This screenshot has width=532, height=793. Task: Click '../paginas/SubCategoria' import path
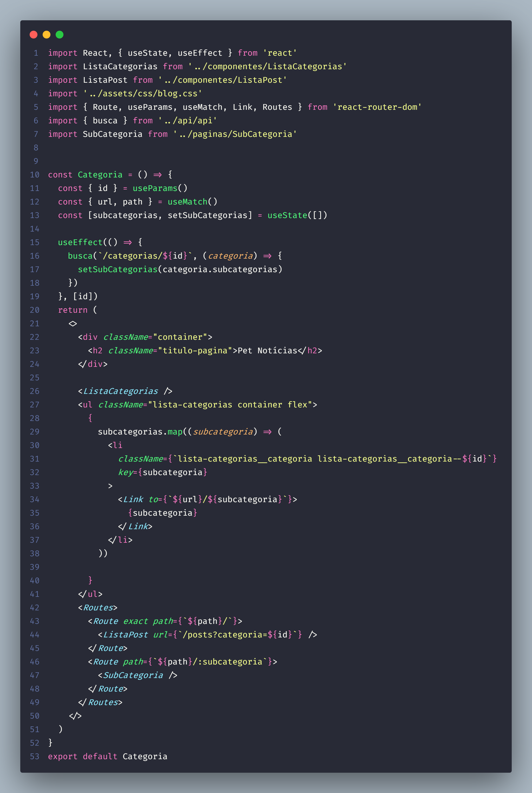click(x=235, y=134)
